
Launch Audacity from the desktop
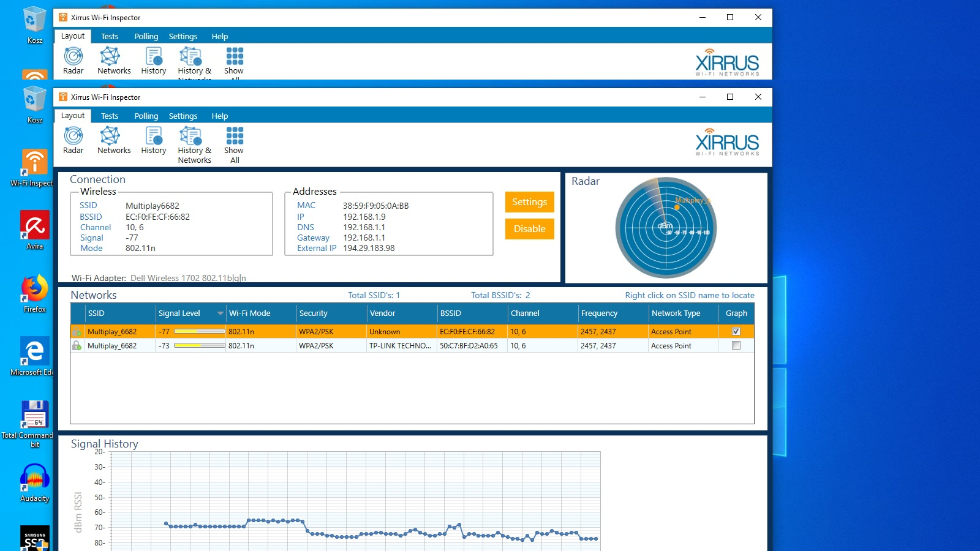coord(34,482)
